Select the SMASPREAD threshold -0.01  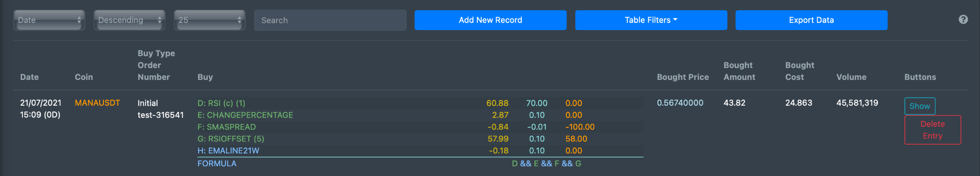point(537,127)
